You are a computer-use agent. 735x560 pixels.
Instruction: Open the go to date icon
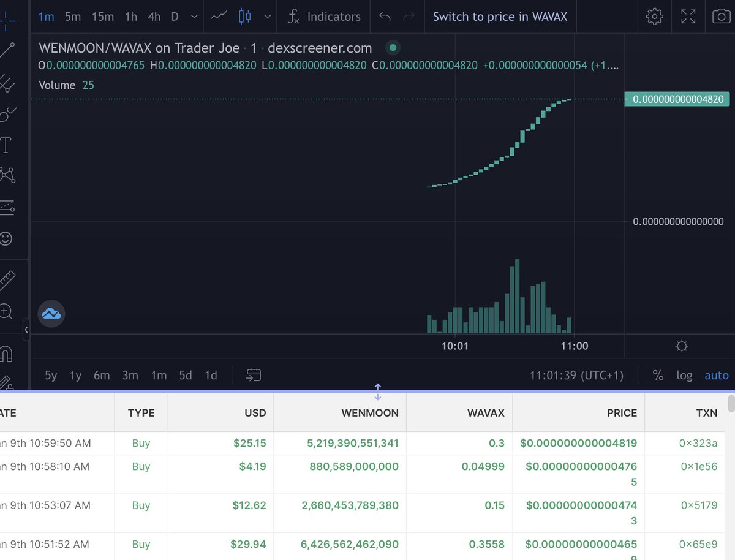coord(254,374)
